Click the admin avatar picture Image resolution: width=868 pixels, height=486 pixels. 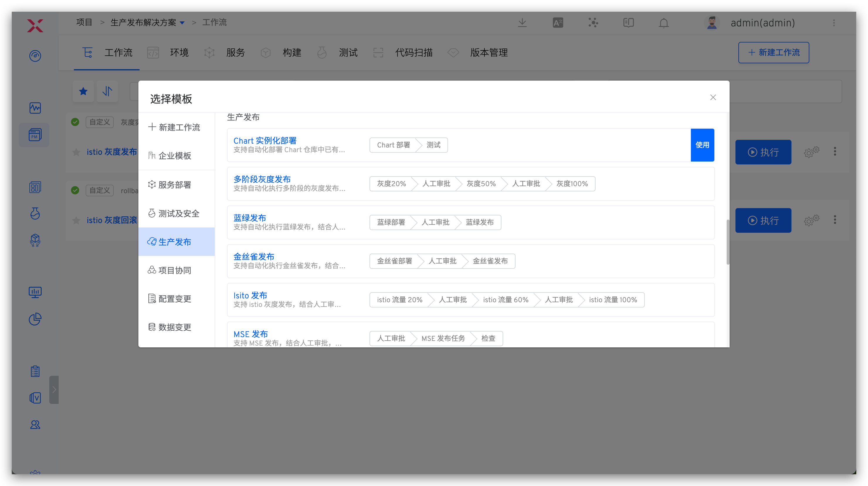(712, 23)
